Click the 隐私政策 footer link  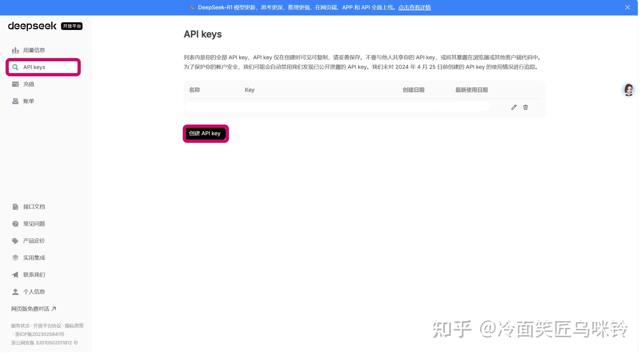[74, 326]
